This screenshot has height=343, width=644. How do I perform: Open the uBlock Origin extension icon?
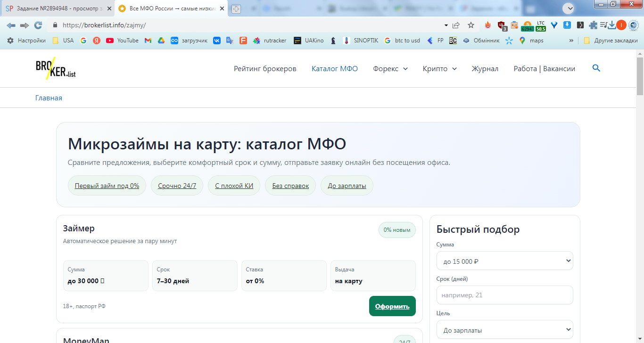(x=502, y=26)
